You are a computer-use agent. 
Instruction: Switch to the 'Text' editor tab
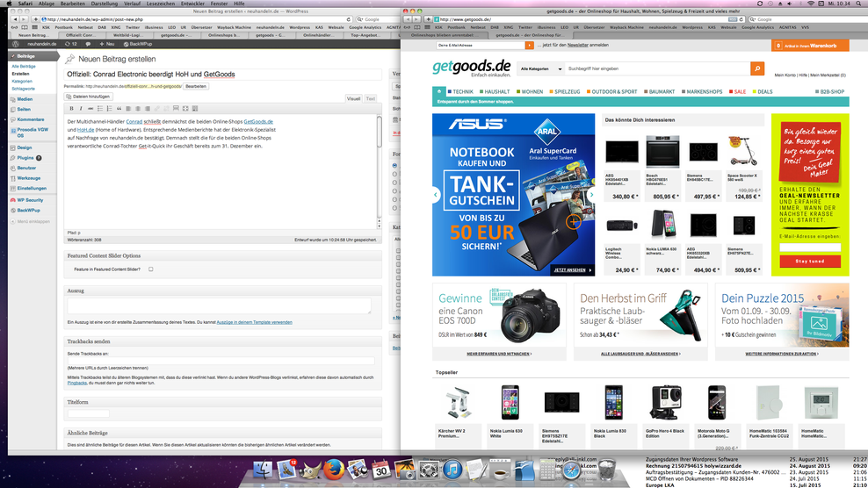tap(371, 98)
